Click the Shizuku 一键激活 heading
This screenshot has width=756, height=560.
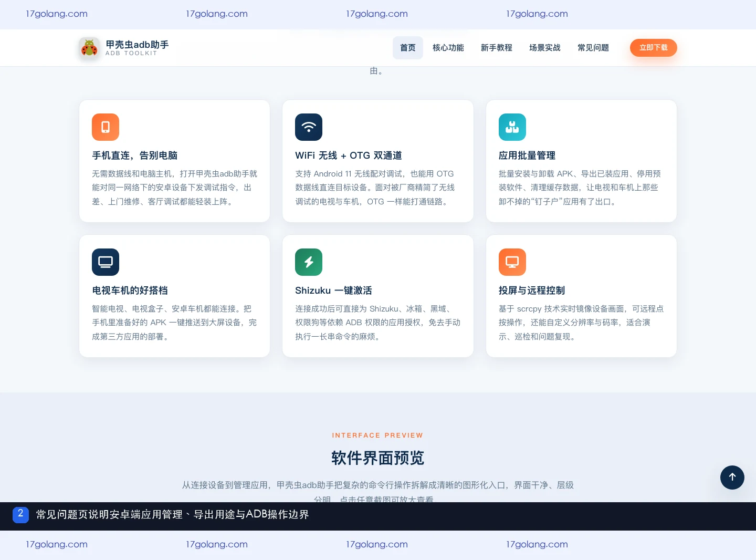(x=333, y=291)
